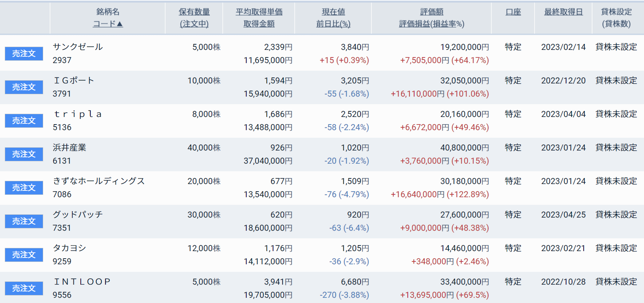The height and width of the screenshot is (303, 644).
Task: Select stock name tripla
Action: point(78,114)
